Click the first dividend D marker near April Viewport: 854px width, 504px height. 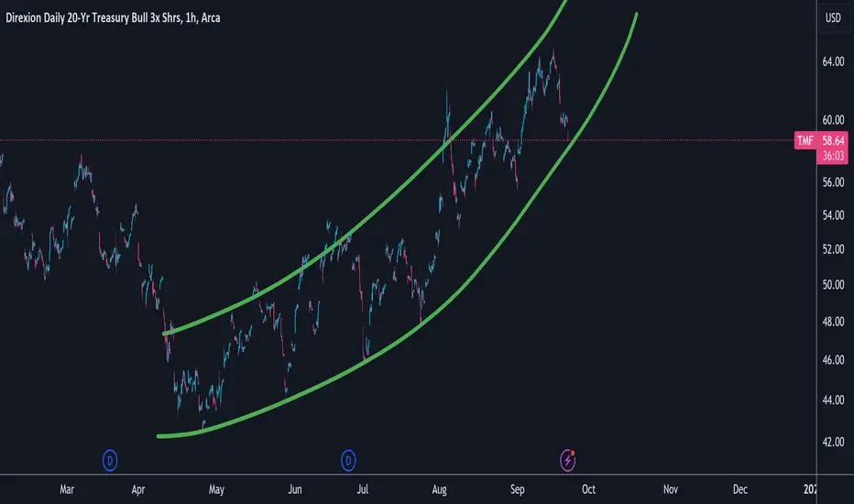click(110, 460)
